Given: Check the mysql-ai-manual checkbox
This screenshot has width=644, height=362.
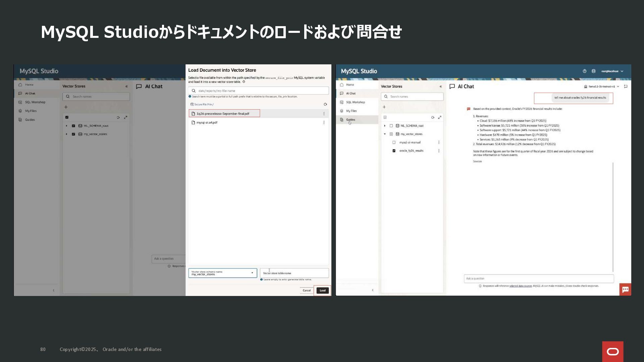Looking at the screenshot, I should pos(394,142).
